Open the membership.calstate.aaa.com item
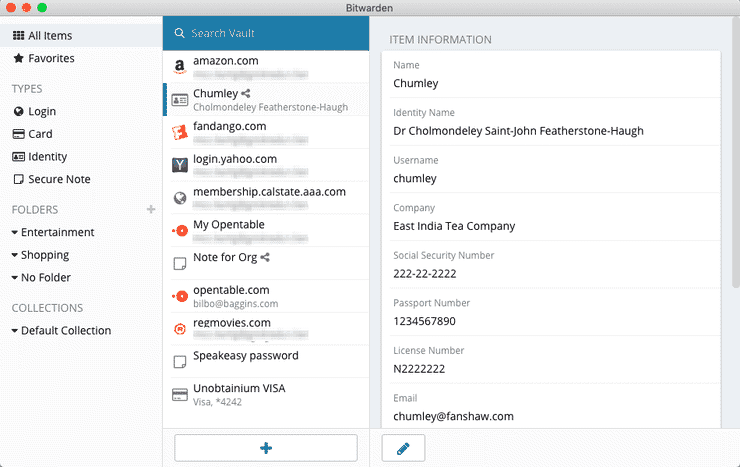This screenshot has height=467, width=740. (x=266, y=198)
